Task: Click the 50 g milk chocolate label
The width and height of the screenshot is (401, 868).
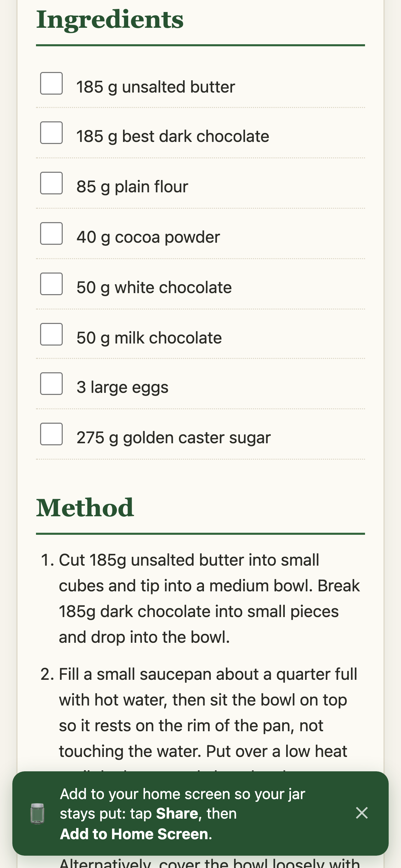Action: [149, 338]
